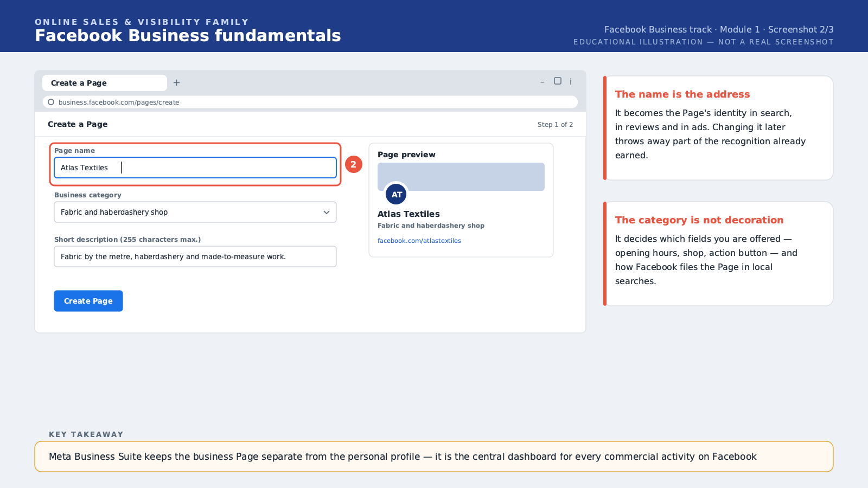868x488 pixels.
Task: Open a new browser tab with plus icon
Action: click(x=176, y=83)
